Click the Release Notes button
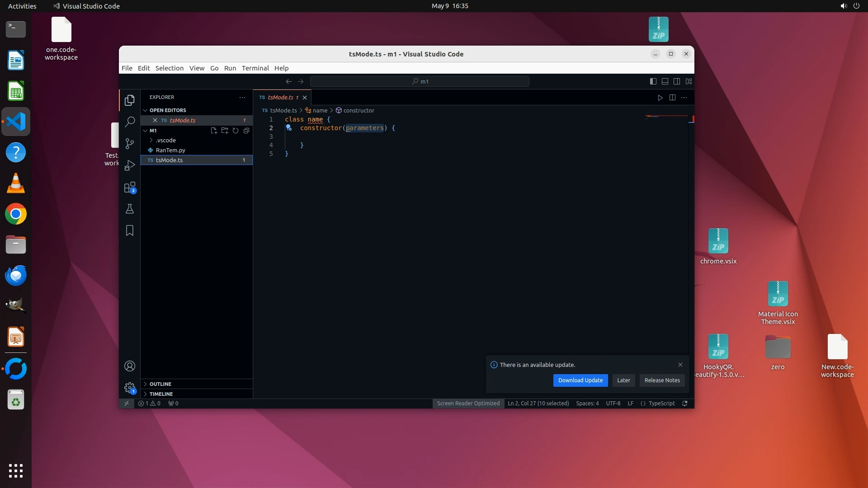The height and width of the screenshot is (488, 868). click(662, 380)
